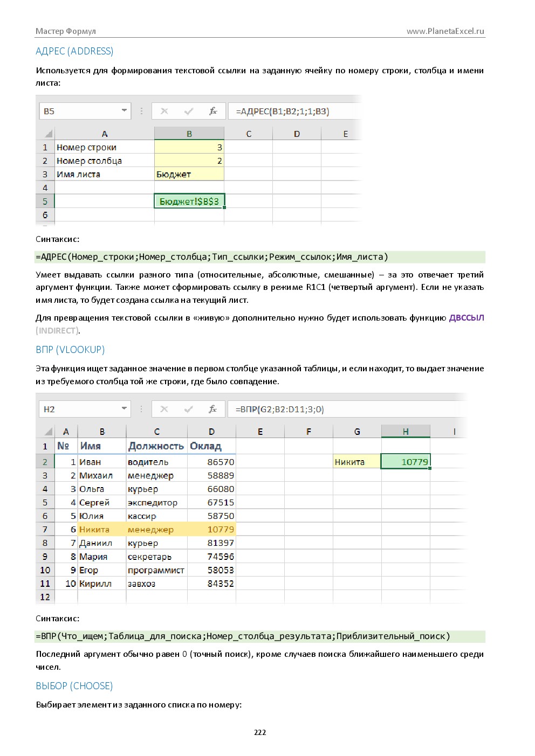
Task: Select salary cell 81397
Action: (211, 543)
